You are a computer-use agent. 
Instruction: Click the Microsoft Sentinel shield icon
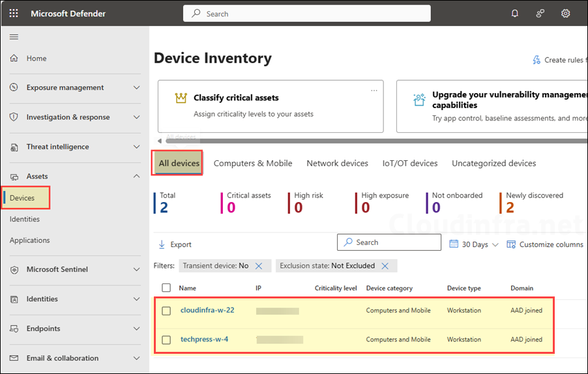click(14, 270)
